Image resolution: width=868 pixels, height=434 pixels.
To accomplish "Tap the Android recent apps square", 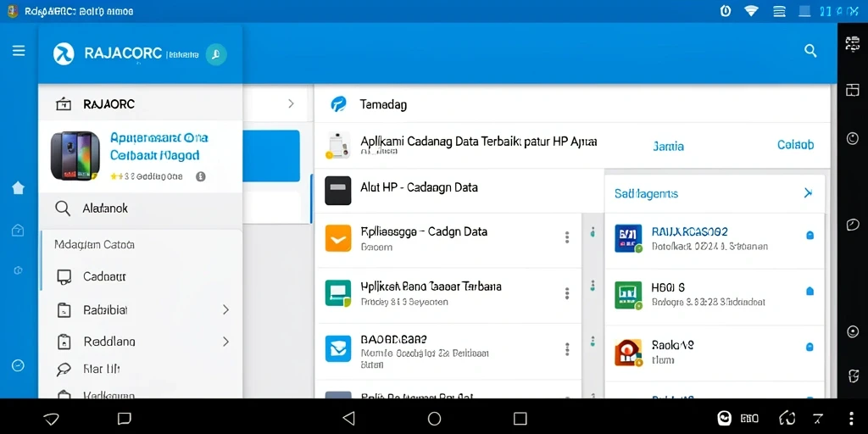I will coord(520,418).
